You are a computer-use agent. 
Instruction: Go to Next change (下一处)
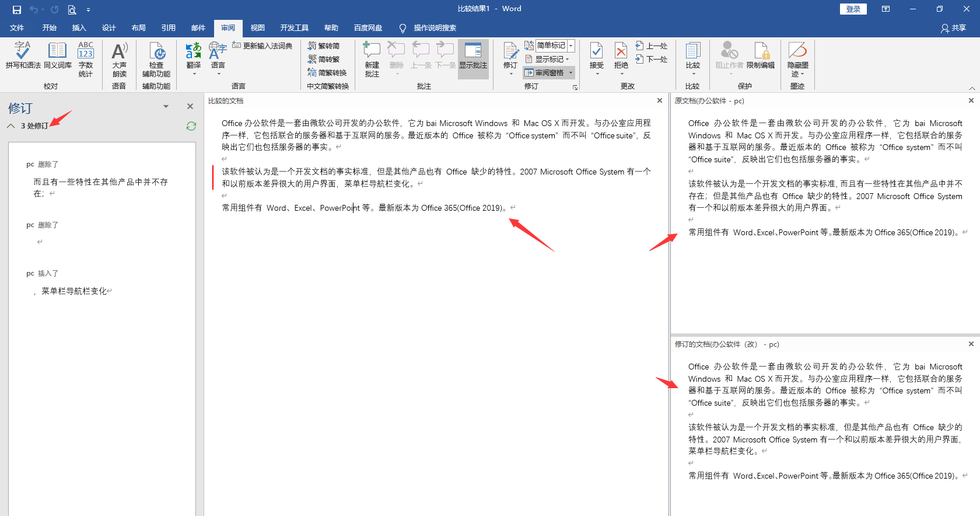[x=652, y=59]
